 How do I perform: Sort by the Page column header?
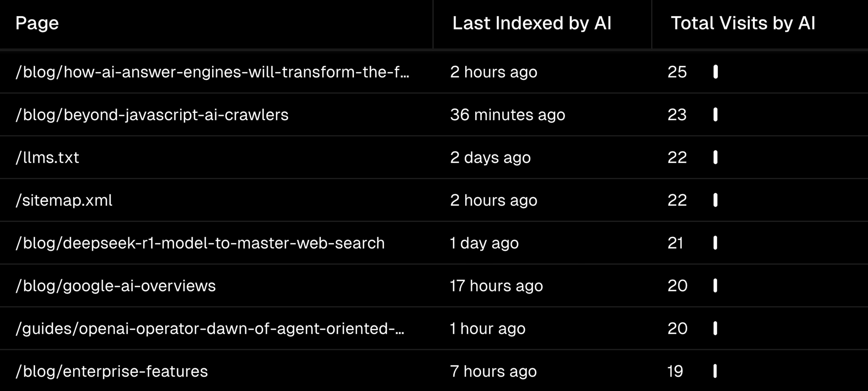click(37, 23)
